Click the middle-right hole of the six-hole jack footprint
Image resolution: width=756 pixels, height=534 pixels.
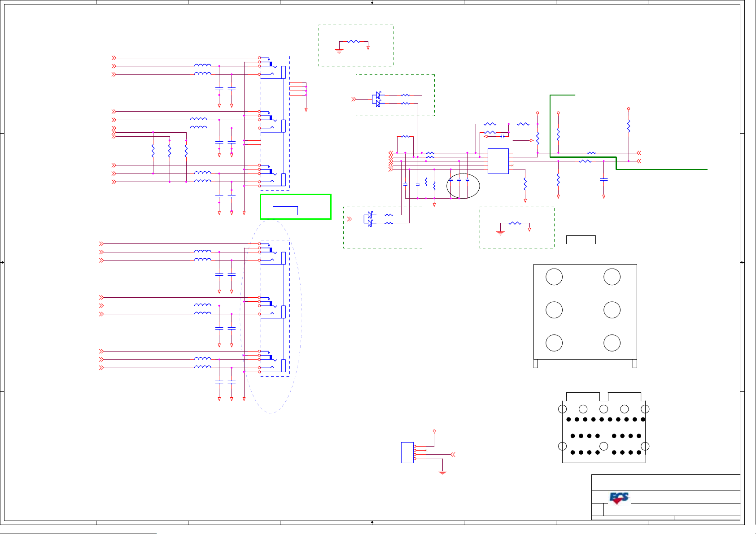612,310
